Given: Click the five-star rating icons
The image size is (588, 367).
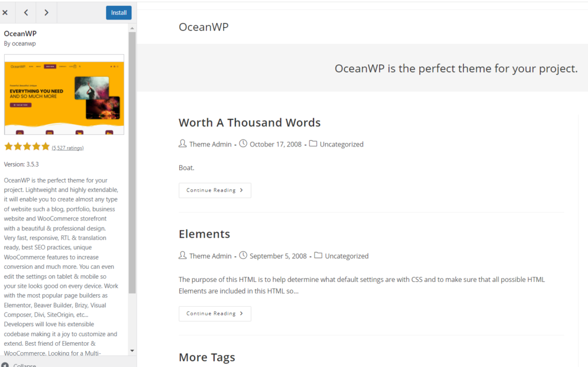Looking at the screenshot, I should 27,146.
